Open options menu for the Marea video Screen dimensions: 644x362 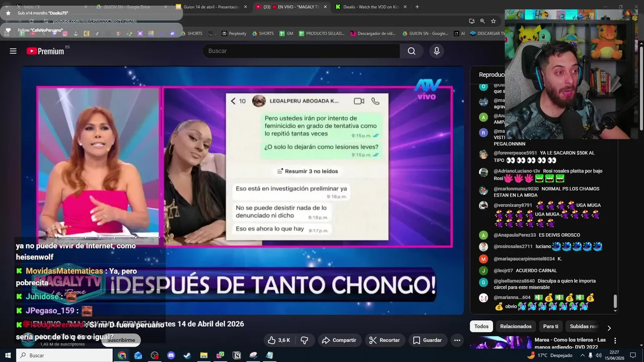point(615,341)
